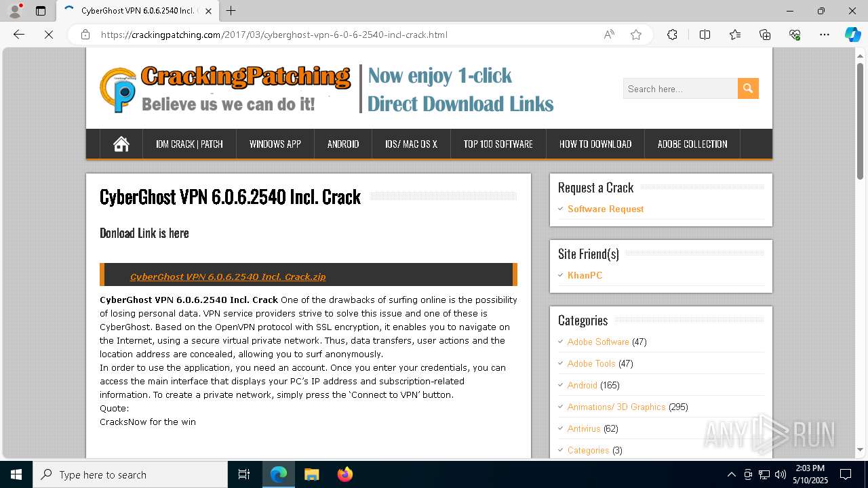Viewport: 868px width, 488px height.
Task: Open IDM CRACK | PATCH menu item
Action: pos(189,144)
